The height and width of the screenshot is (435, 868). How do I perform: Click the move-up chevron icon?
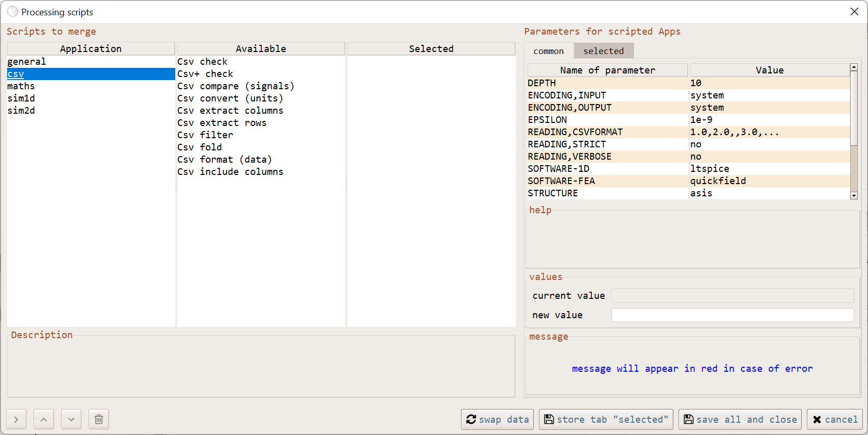pyautogui.click(x=44, y=419)
